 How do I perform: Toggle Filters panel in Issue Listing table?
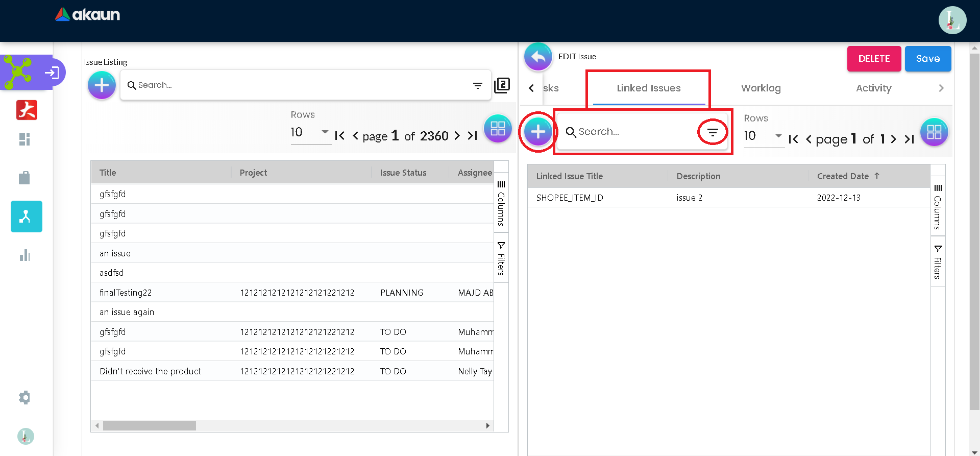point(501,259)
